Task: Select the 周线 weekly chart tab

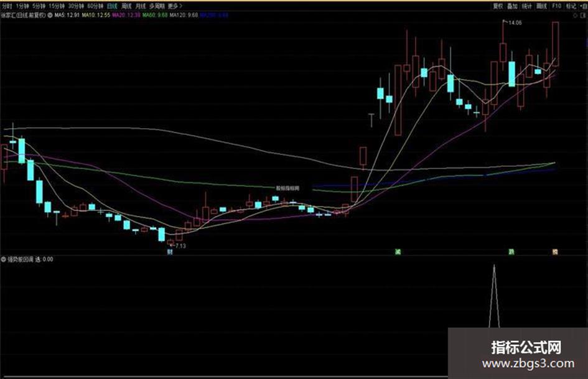Action: coord(126,6)
